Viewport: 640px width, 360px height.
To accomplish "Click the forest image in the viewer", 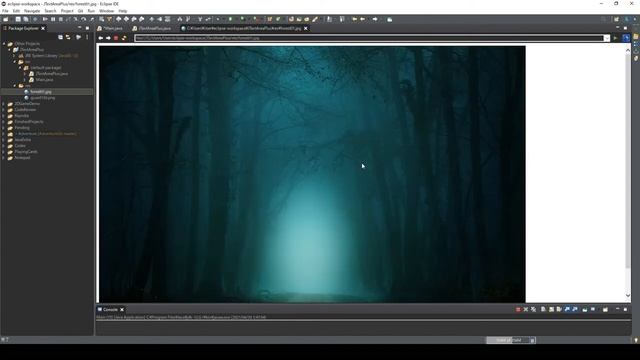I will [x=312, y=174].
